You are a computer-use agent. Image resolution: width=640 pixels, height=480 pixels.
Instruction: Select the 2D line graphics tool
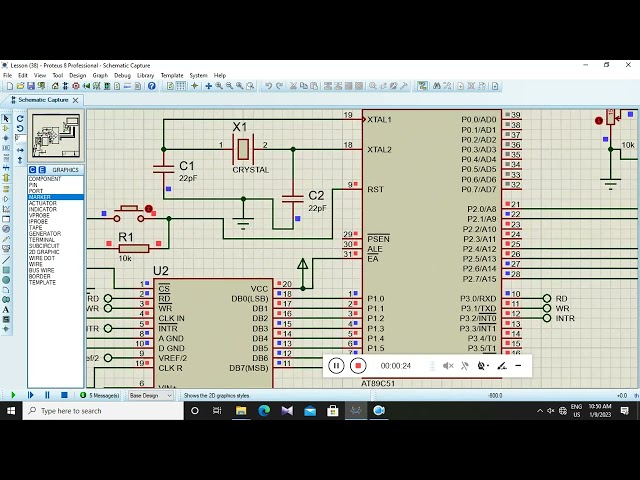tap(6, 260)
